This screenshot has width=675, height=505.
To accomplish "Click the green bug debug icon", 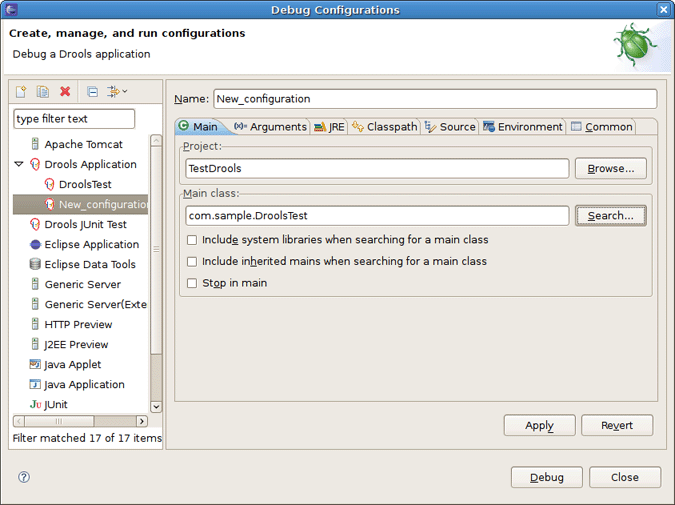I will coord(635,44).
